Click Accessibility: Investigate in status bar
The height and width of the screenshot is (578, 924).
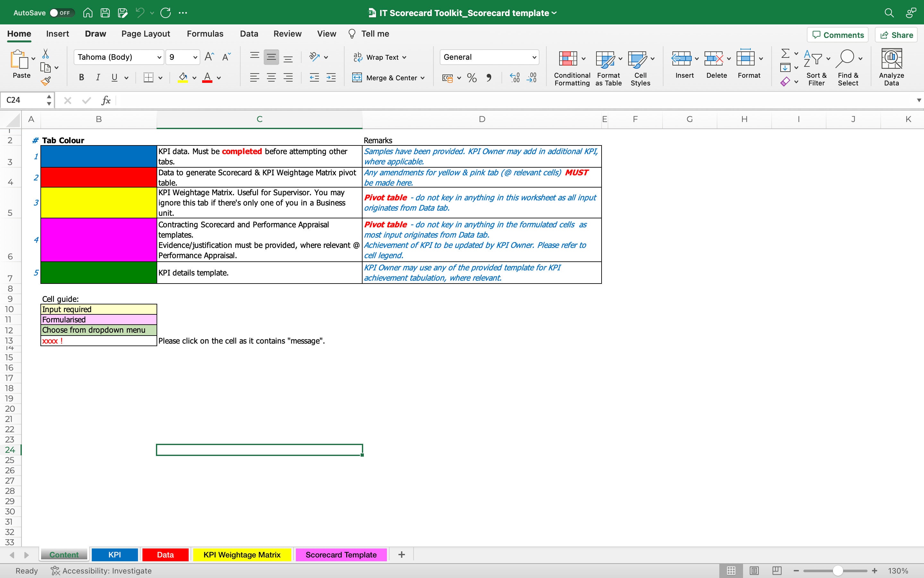[101, 571]
